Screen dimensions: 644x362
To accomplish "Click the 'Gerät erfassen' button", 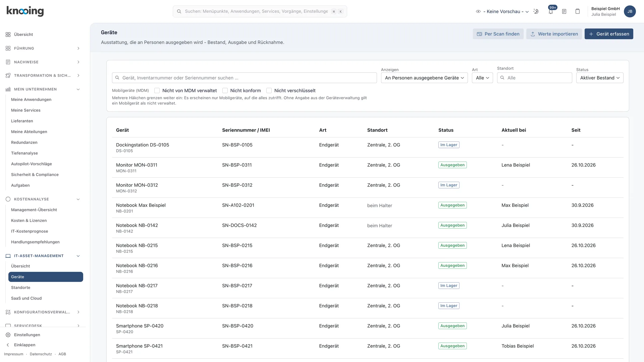I will click(609, 34).
